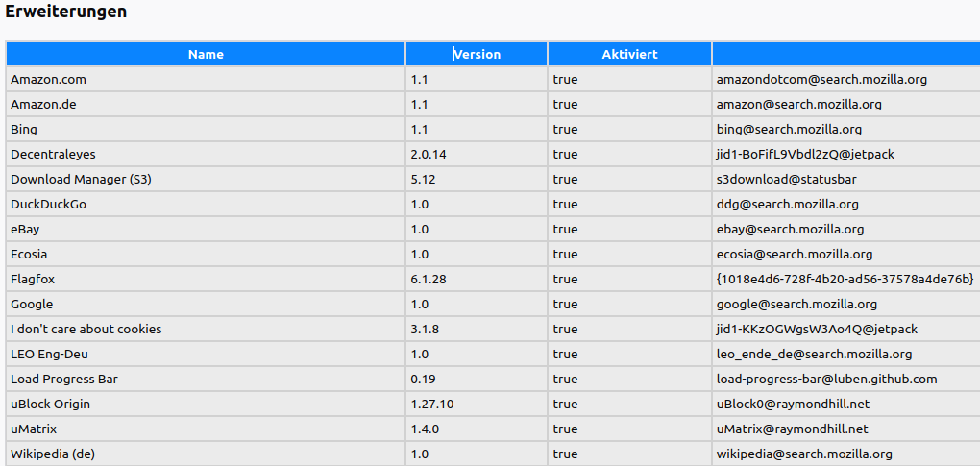Click version 2.0.14 cell
This screenshot has height=466, width=980.
pyautogui.click(x=429, y=155)
